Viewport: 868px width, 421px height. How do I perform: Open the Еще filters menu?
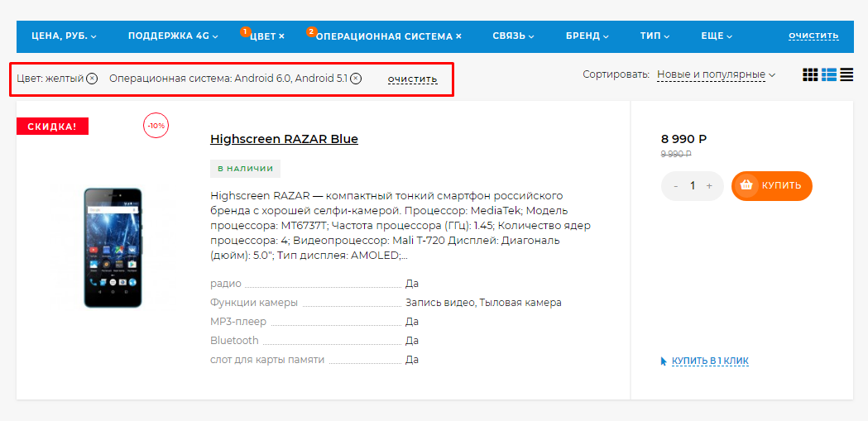717,36
